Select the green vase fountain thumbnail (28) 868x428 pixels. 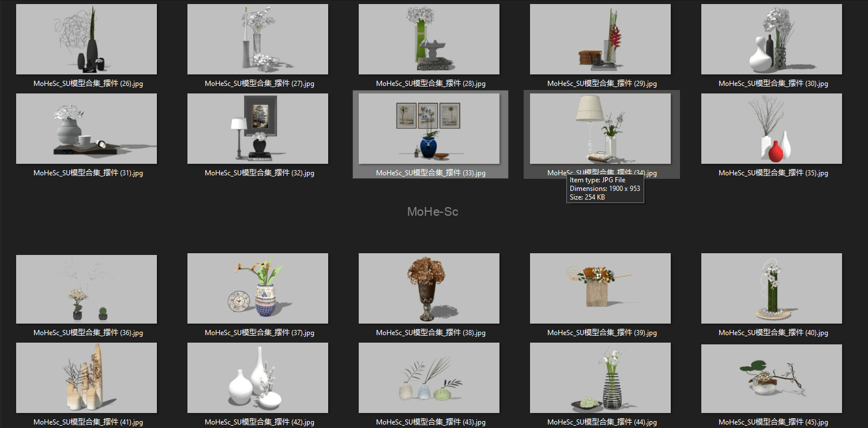pyautogui.click(x=429, y=39)
